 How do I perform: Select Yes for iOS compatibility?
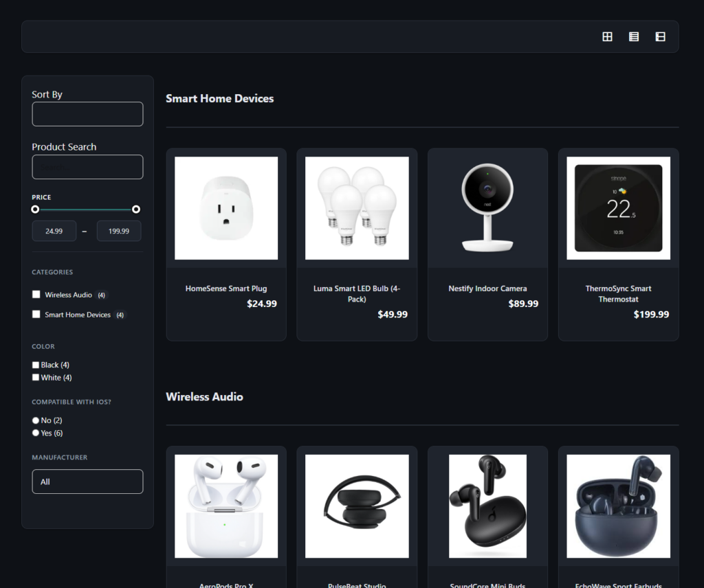tap(36, 433)
